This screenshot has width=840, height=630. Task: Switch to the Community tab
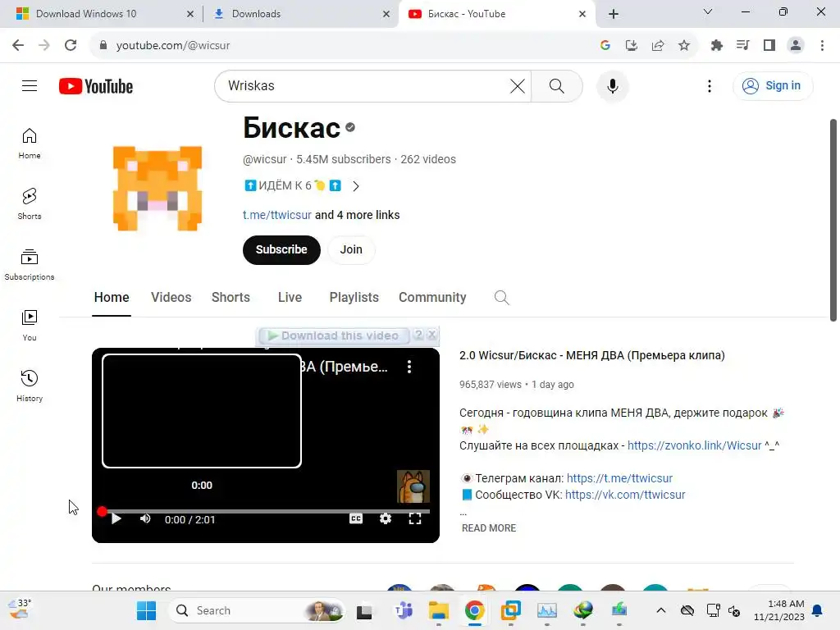tap(432, 297)
